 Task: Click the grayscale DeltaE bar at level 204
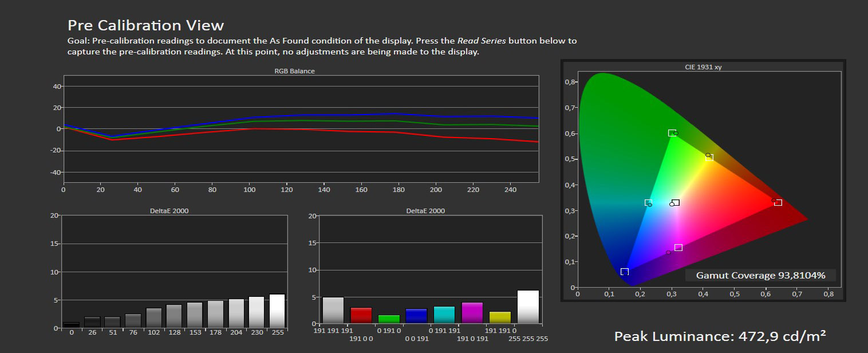[236, 313]
